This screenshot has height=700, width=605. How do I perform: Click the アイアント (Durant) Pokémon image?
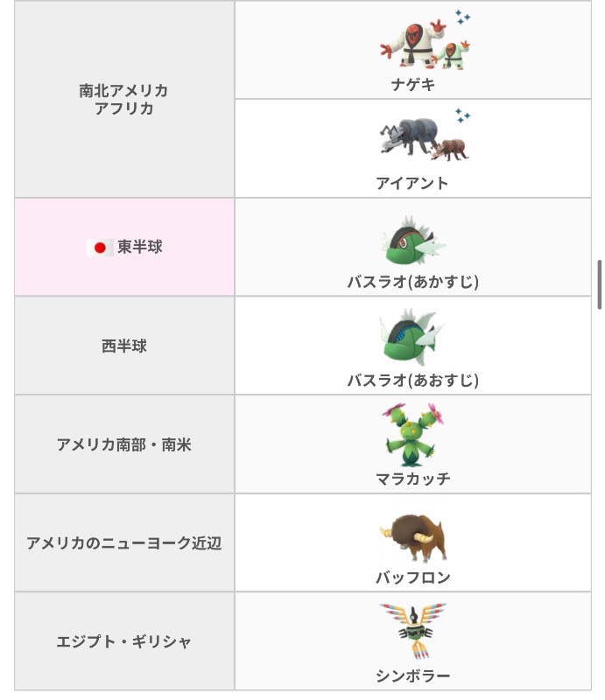424,138
